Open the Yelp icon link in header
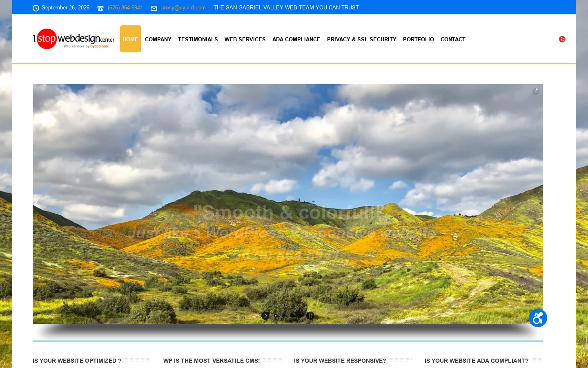Screen dimensions: 588x368 click(x=562, y=39)
